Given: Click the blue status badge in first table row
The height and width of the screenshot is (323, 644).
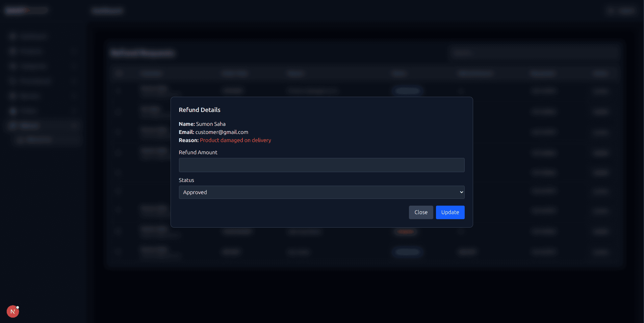Looking at the screenshot, I should [x=407, y=91].
